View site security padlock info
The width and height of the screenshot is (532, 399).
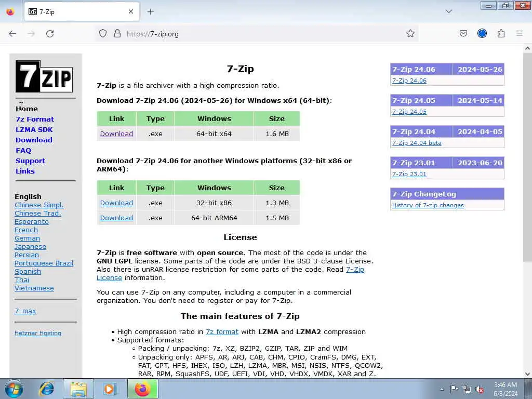click(x=117, y=34)
